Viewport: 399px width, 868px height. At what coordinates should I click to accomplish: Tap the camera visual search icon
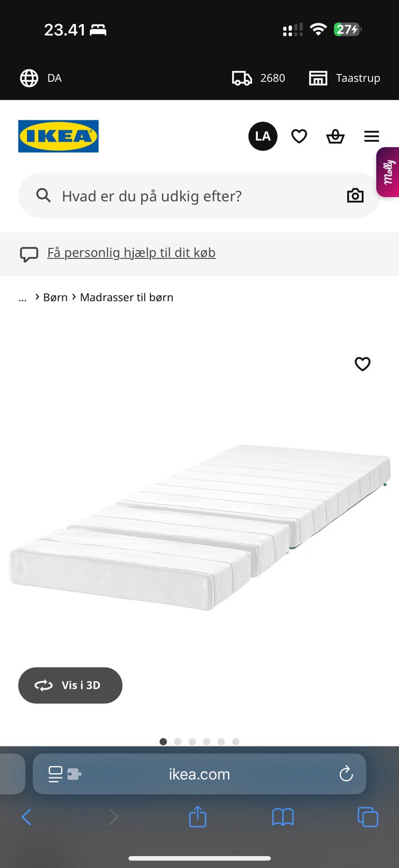tap(355, 195)
